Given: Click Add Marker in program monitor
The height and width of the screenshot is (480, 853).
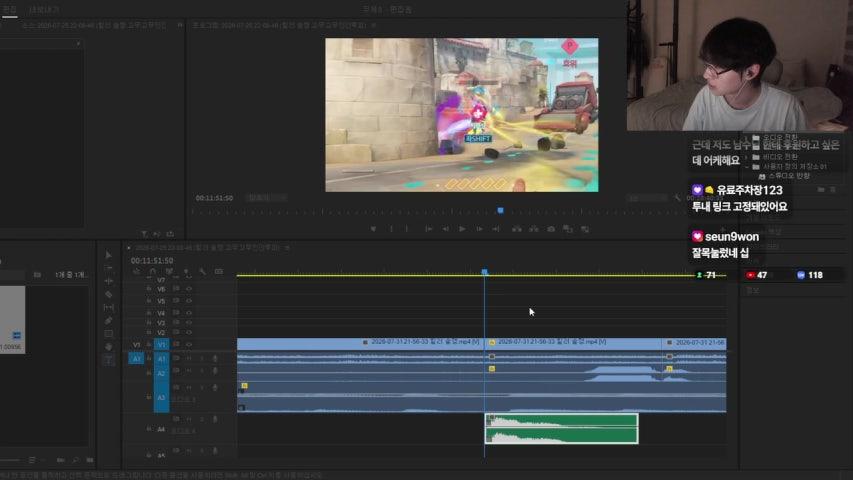Looking at the screenshot, I should point(373,229).
